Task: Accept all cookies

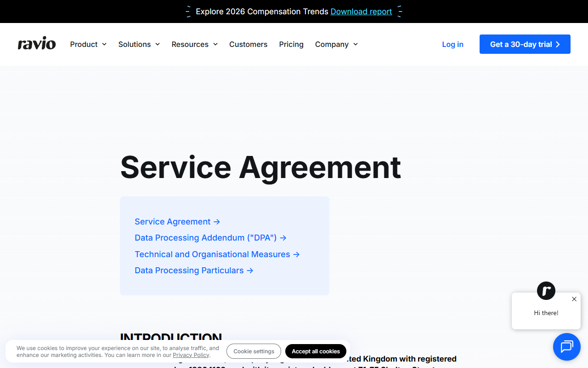Action: click(316, 351)
